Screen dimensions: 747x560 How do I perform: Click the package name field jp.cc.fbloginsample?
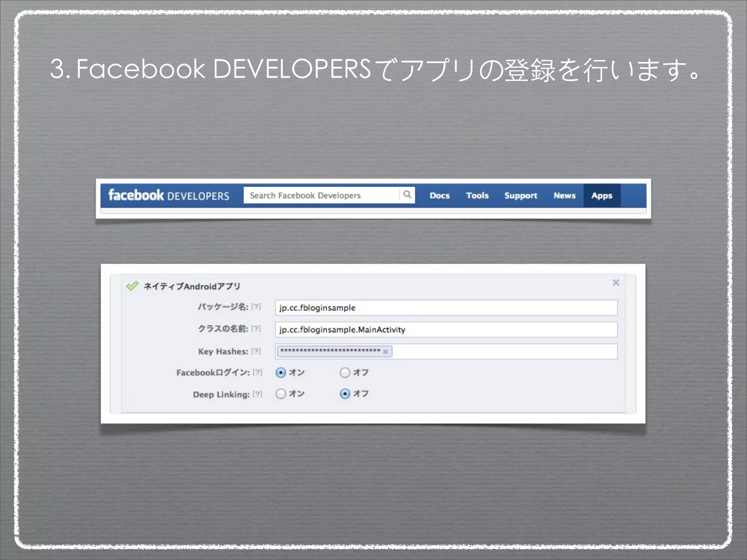446,308
